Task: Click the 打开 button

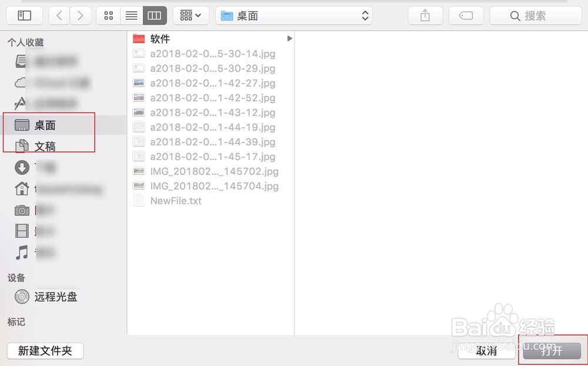Action: click(x=552, y=351)
